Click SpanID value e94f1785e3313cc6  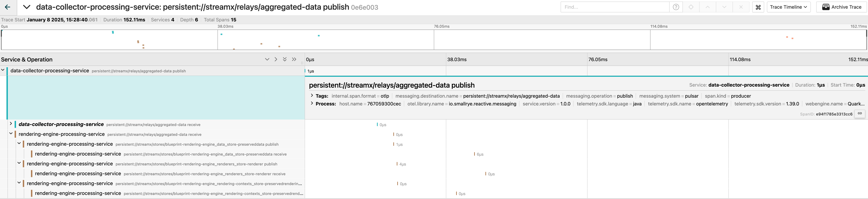pos(834,114)
